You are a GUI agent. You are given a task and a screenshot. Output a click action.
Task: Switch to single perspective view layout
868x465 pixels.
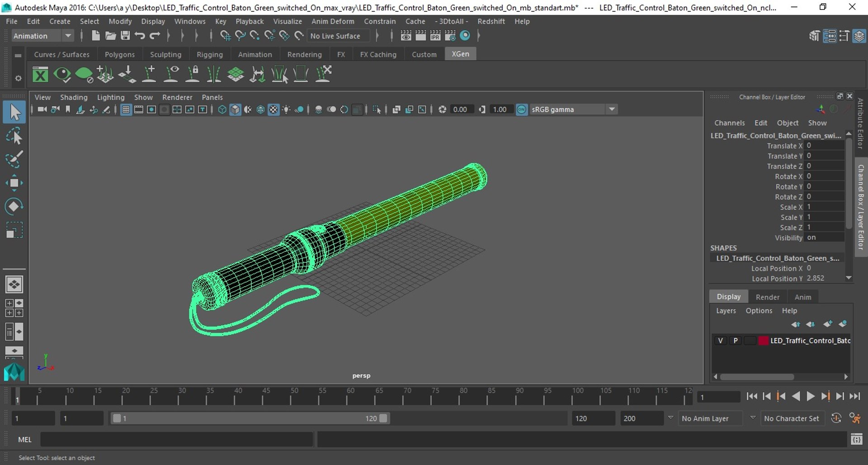[14, 285]
